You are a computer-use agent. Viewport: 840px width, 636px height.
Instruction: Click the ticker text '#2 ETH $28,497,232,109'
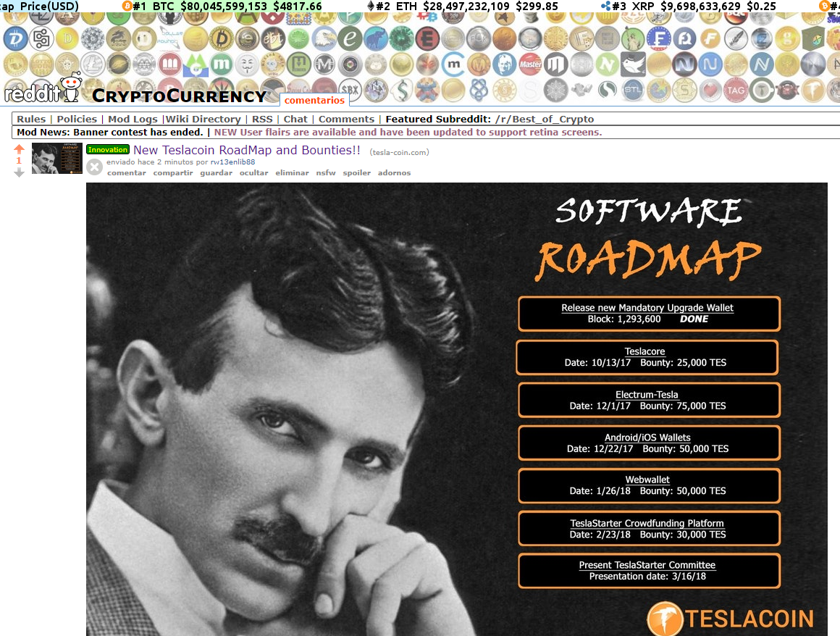tap(442, 6)
